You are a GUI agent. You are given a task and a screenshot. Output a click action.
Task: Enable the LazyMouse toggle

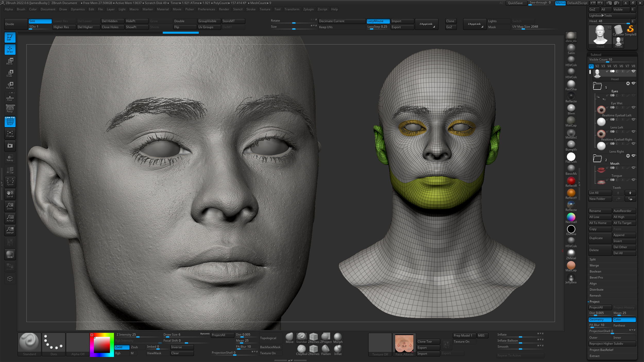(378, 21)
